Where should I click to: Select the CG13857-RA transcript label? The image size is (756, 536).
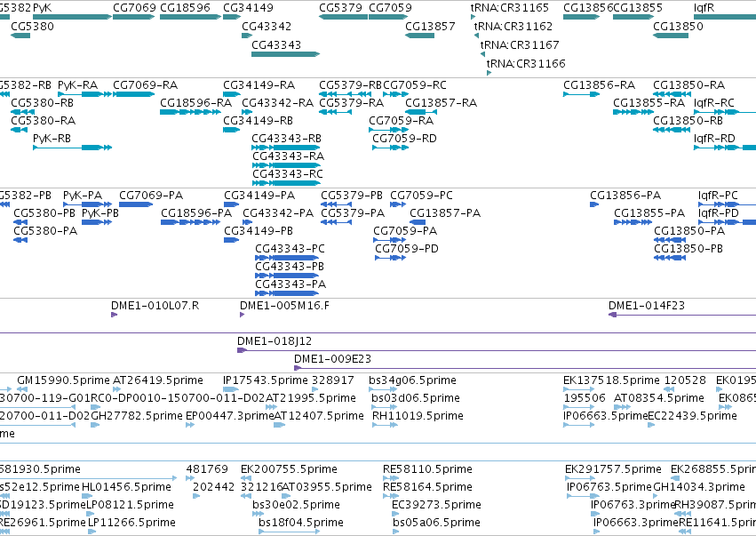tap(442, 103)
